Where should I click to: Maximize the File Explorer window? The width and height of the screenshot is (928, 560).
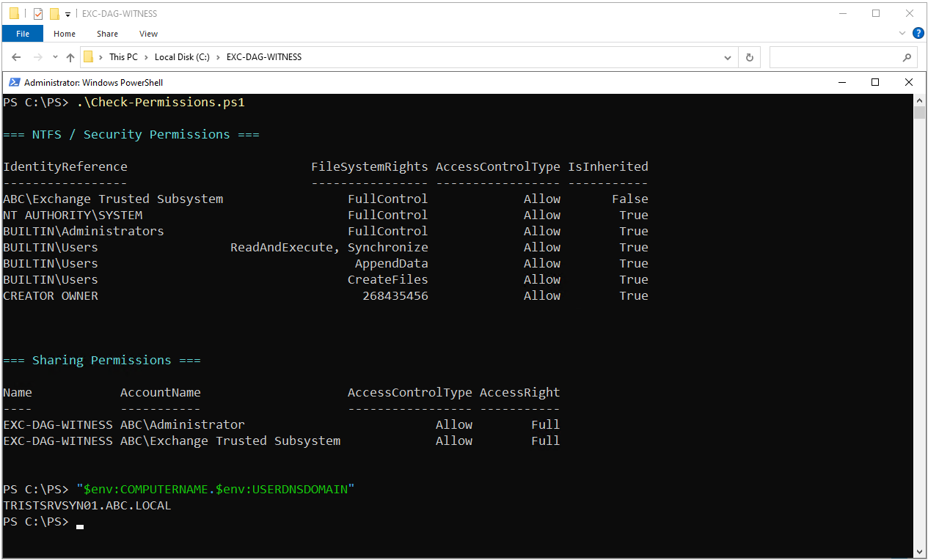tap(875, 13)
